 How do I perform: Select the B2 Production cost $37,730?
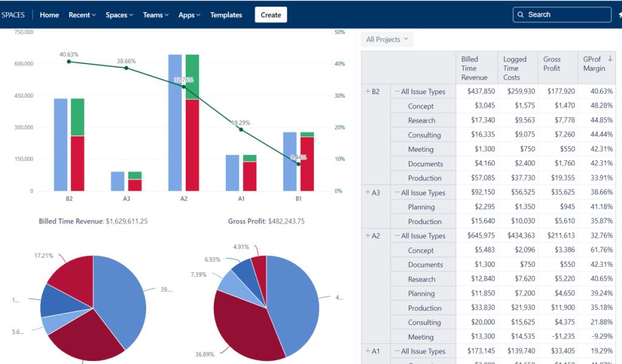point(518,178)
